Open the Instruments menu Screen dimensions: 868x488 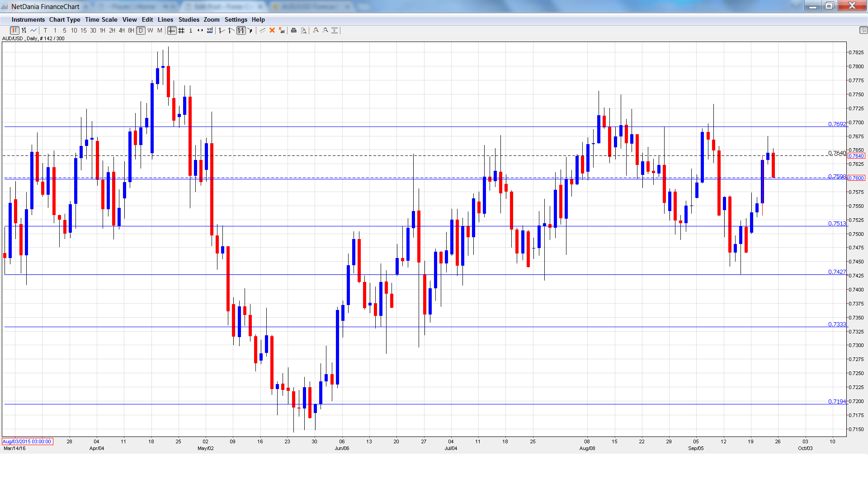point(28,19)
